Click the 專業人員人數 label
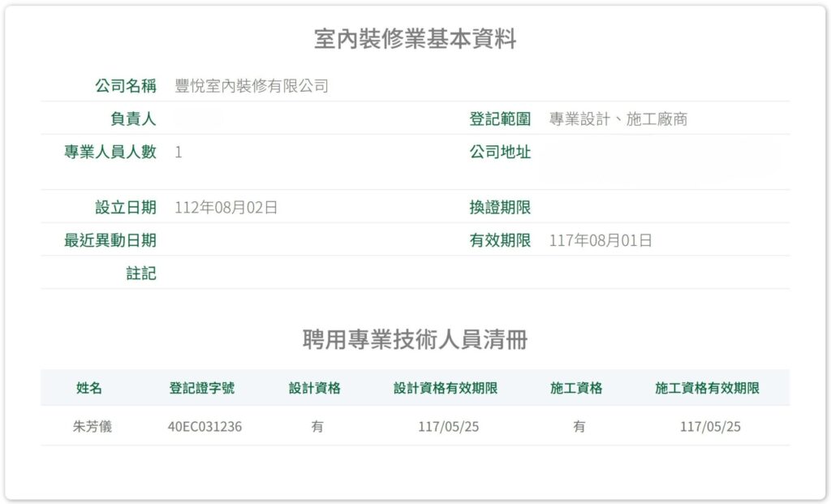831x504 pixels. pos(110,152)
